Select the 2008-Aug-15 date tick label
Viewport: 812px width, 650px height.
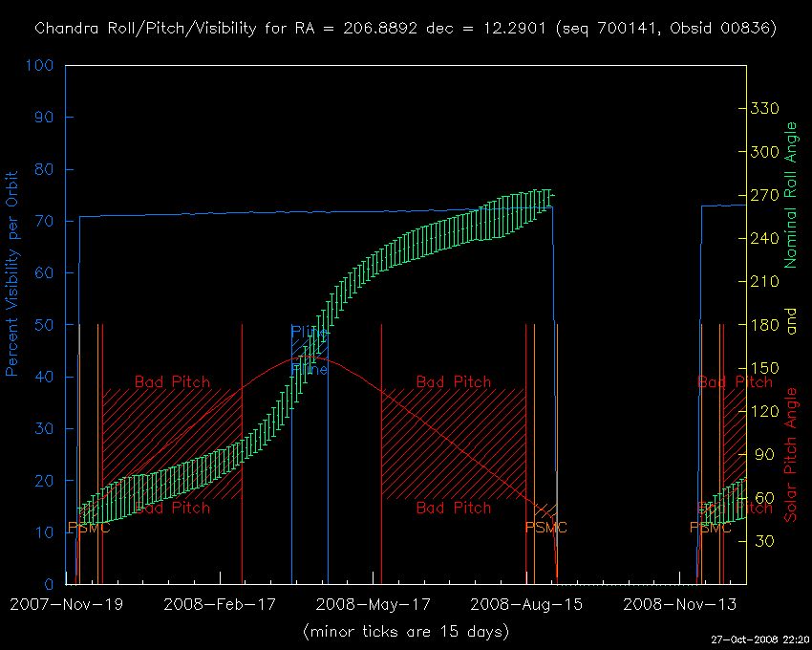tap(525, 604)
